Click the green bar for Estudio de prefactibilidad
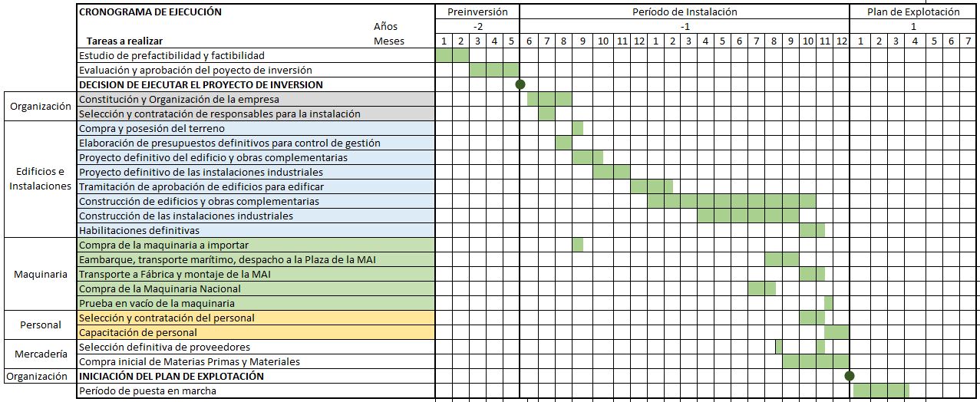Viewport: 980px width, 402px height. click(x=452, y=55)
